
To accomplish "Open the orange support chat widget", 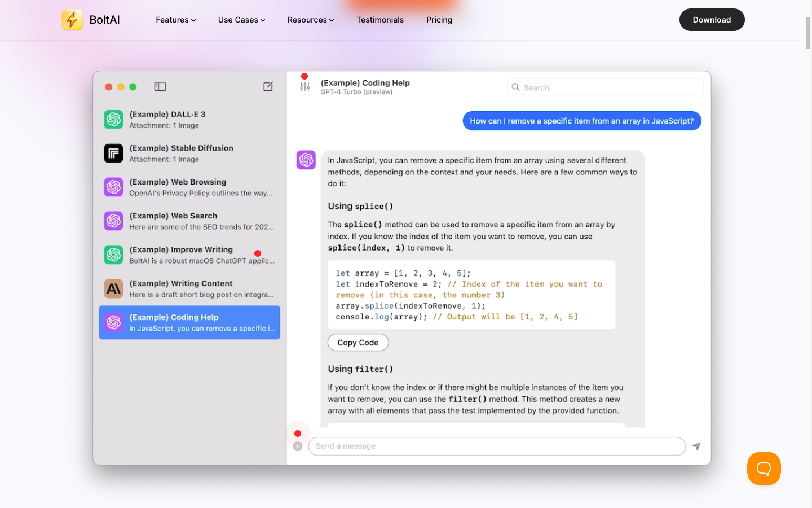I will [764, 468].
